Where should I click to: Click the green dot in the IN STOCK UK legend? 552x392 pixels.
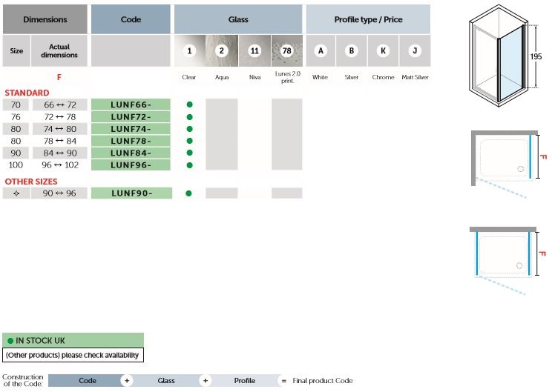10,341
